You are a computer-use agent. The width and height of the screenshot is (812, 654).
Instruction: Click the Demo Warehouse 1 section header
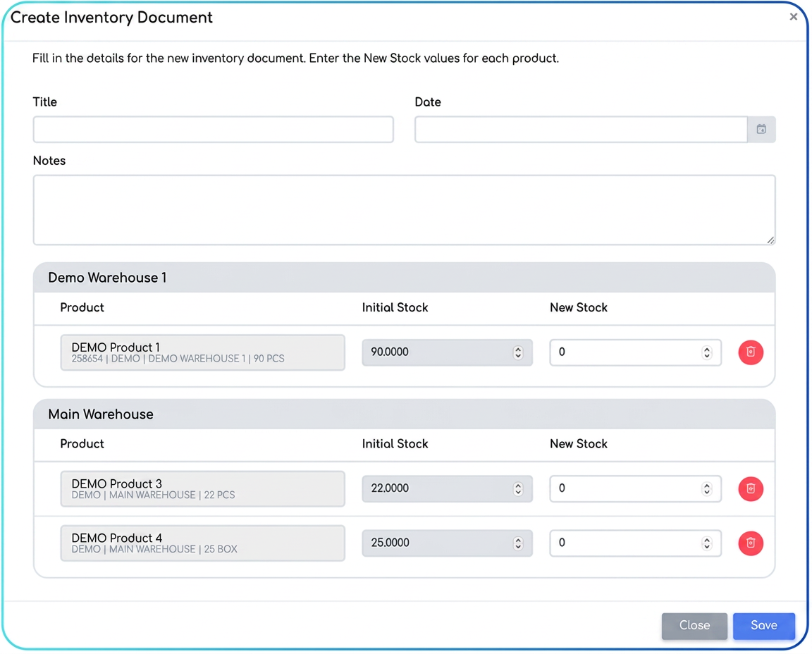(x=404, y=278)
